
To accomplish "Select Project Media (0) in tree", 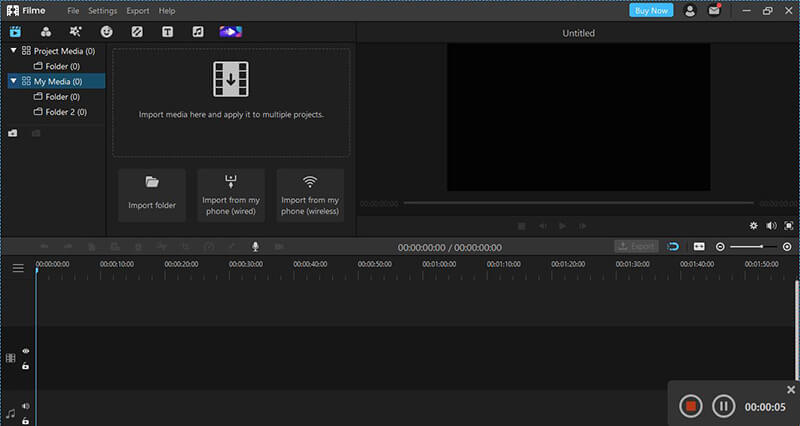I will [x=64, y=51].
